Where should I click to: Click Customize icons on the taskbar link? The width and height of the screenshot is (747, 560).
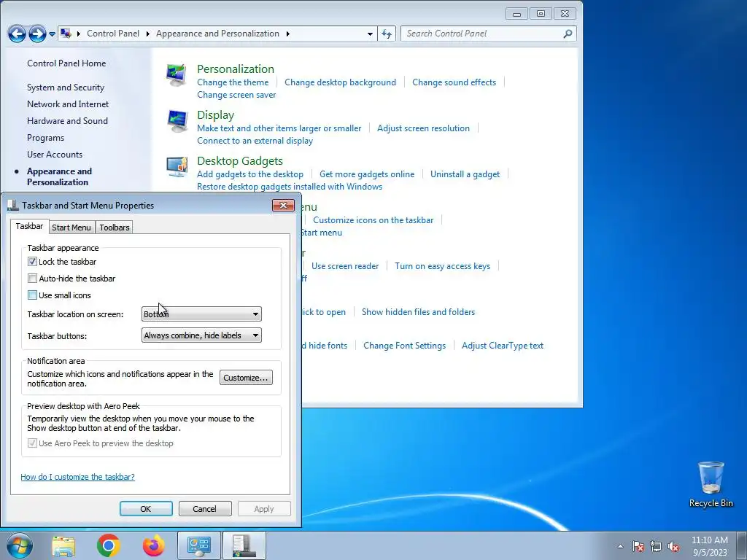pyautogui.click(x=373, y=219)
